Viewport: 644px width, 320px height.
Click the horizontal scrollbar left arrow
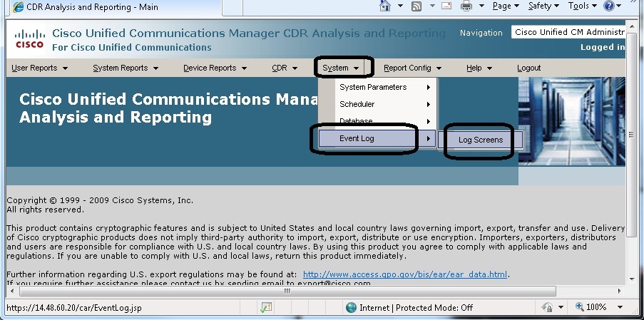pos(12,291)
